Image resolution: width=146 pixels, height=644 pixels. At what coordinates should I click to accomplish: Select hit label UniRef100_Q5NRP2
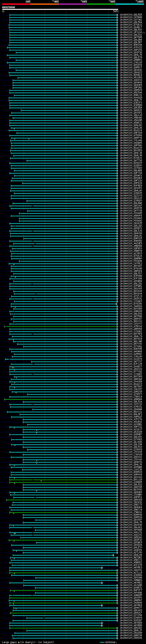pyautogui.click(x=131, y=60)
